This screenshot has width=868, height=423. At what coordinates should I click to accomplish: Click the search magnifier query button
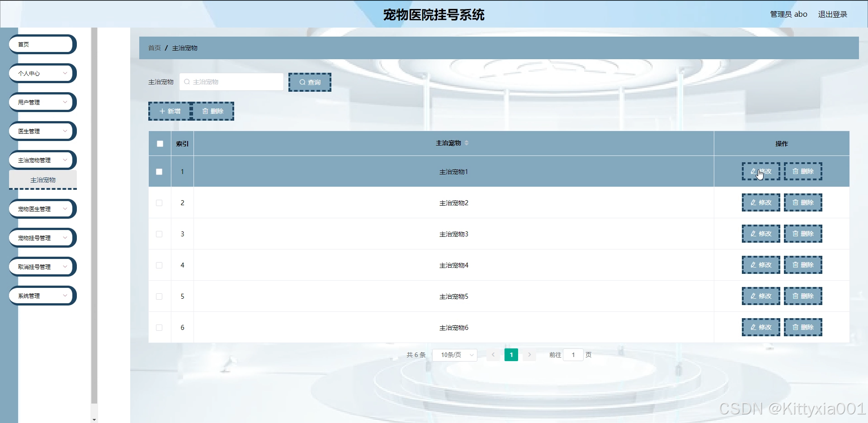click(310, 82)
